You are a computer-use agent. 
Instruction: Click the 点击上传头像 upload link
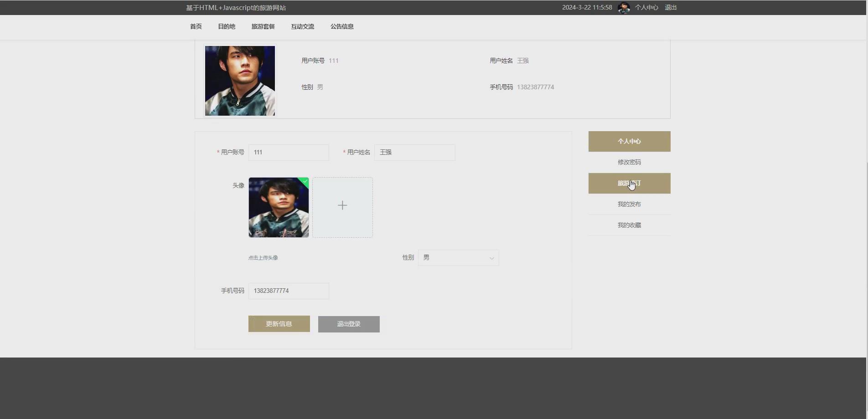point(263,257)
